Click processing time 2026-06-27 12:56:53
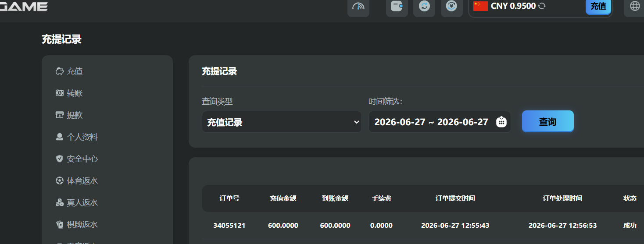 [x=563, y=226]
